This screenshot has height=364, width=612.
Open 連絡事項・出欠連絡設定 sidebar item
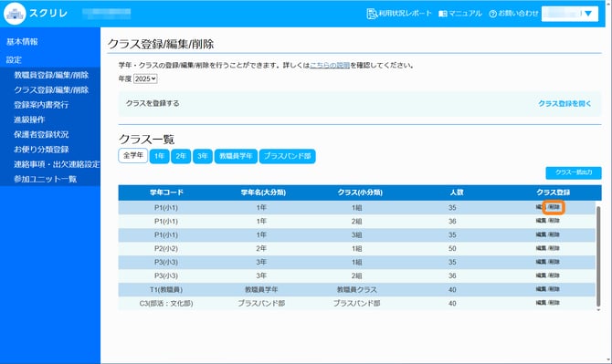(x=57, y=164)
